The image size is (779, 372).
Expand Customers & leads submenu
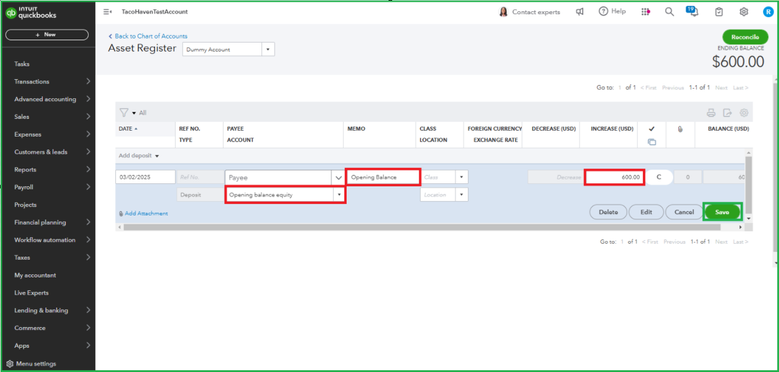[x=88, y=152]
